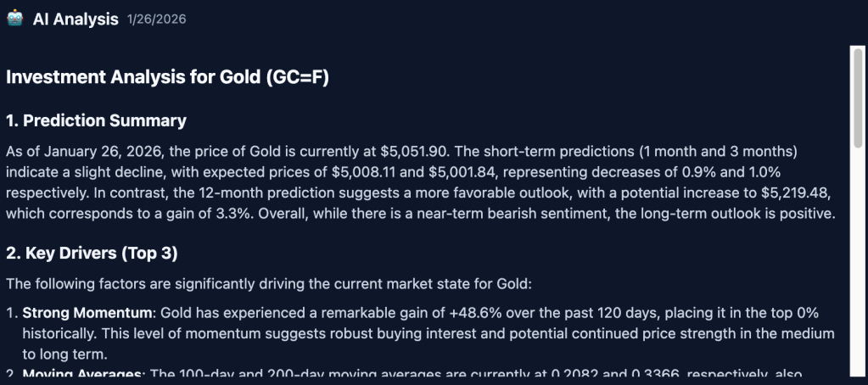Select the Prediction Summary section heading

point(96,121)
